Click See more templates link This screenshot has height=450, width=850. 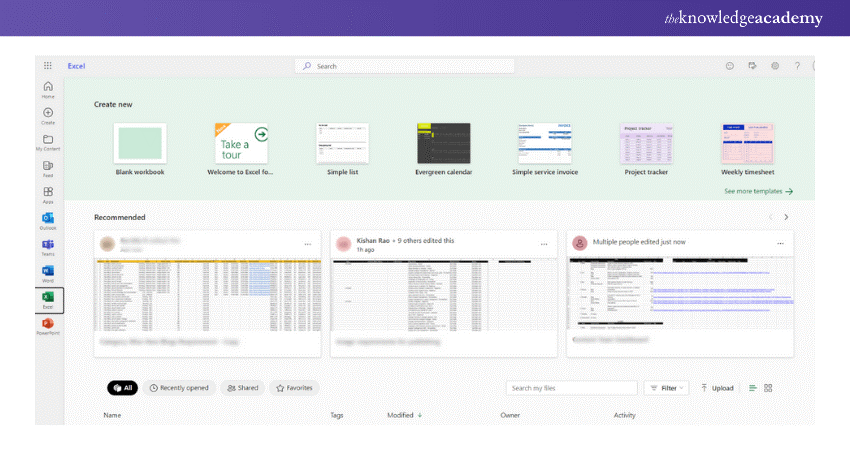pos(759,191)
